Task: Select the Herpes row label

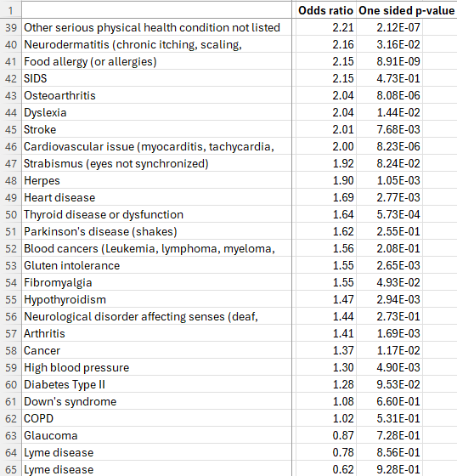Action: tap(156, 180)
